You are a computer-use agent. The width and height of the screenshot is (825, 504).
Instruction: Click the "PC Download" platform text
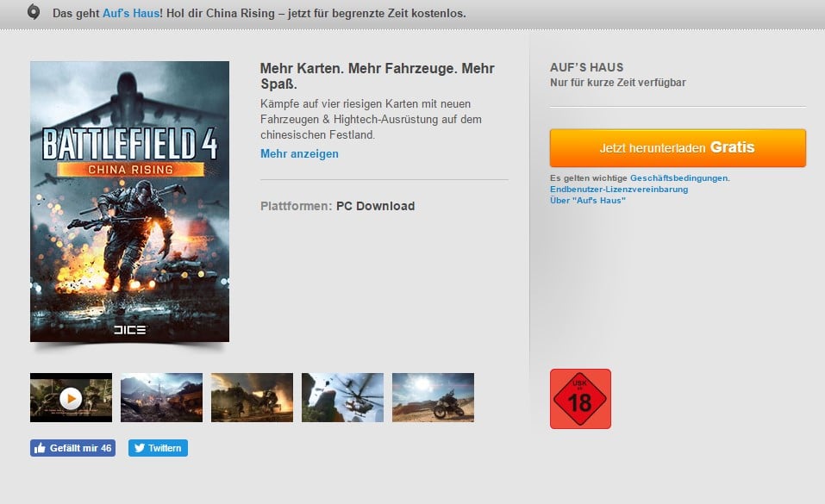375,206
